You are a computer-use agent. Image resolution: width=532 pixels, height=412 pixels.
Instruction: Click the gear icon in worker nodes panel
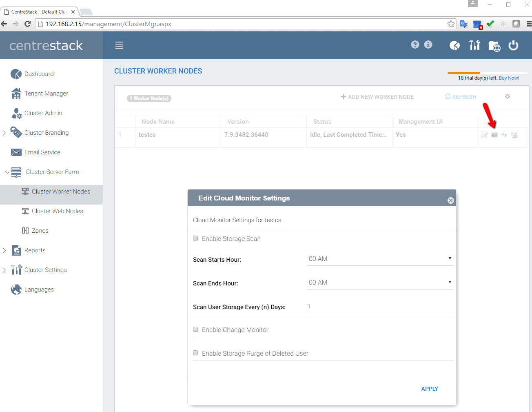point(508,96)
